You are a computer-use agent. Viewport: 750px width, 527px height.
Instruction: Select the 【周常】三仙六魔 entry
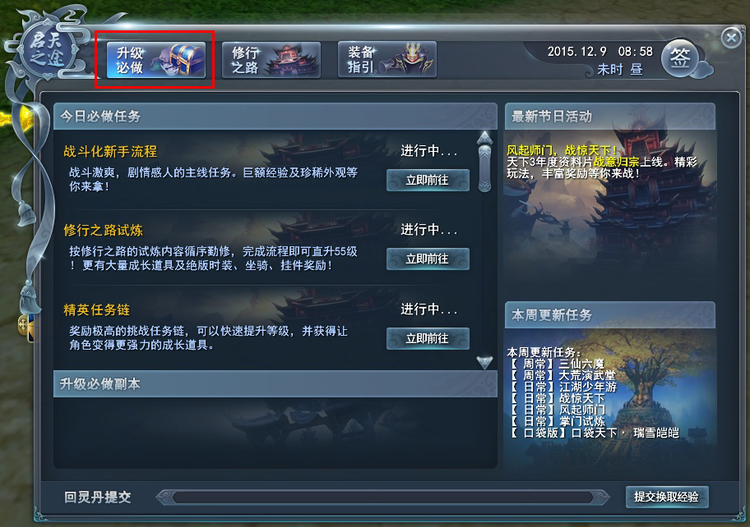[x=558, y=364]
